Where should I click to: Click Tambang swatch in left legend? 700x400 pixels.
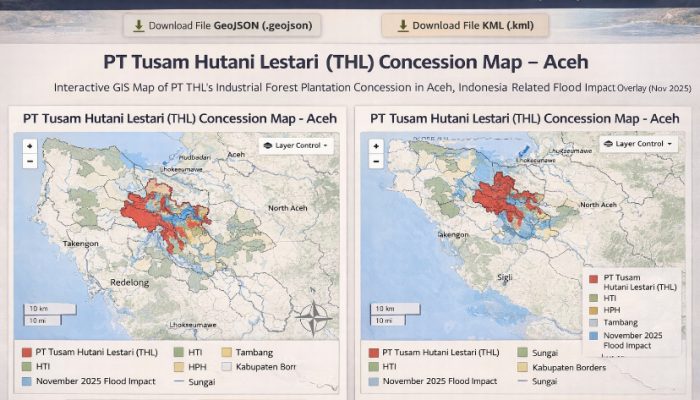(x=227, y=352)
